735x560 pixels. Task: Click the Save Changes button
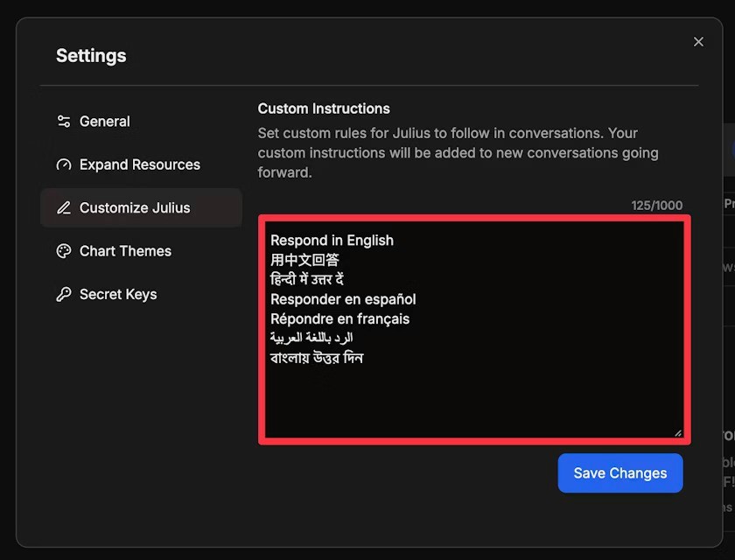[x=620, y=472]
